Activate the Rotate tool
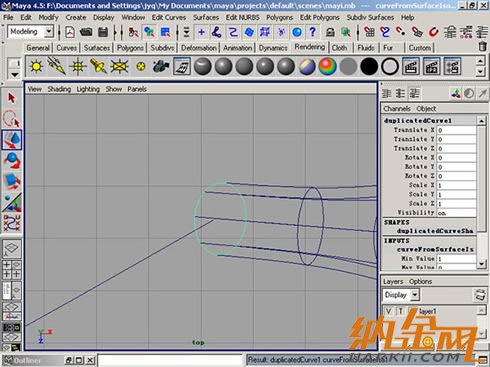 [x=12, y=160]
